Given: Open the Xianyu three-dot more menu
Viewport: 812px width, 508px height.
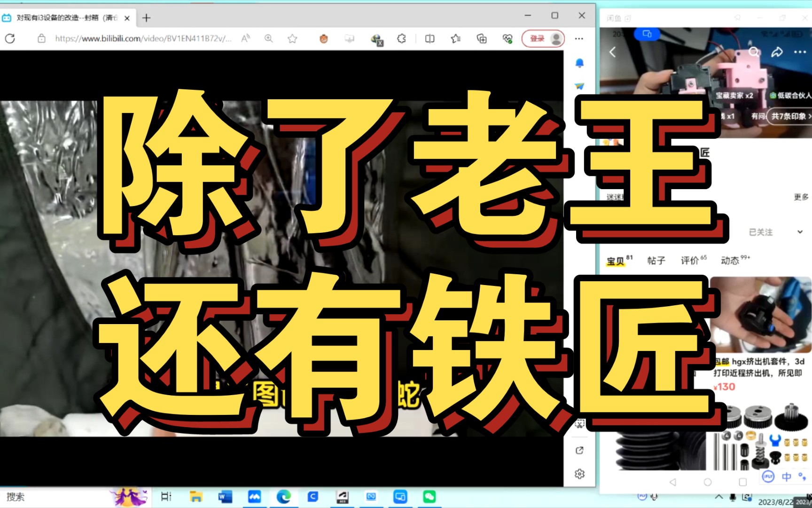Looking at the screenshot, I should tap(800, 52).
